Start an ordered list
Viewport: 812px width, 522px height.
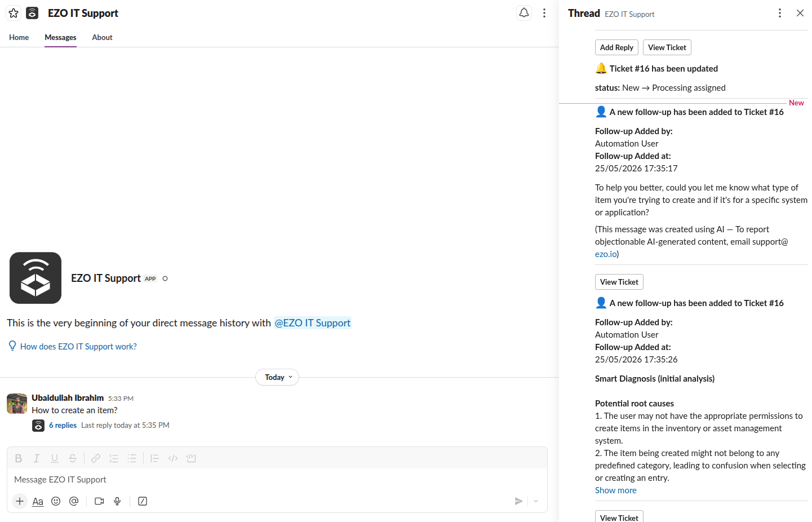(x=114, y=458)
